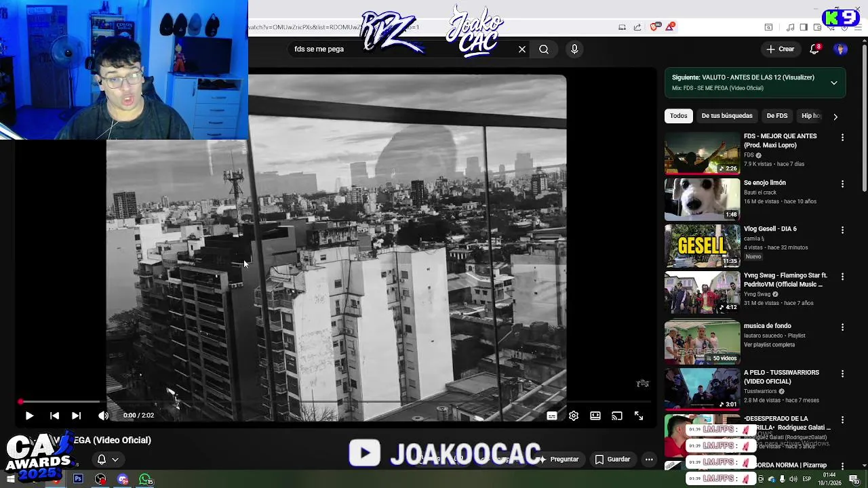This screenshot has height=488, width=868.
Task: Switch to theater mode
Action: (x=595, y=415)
